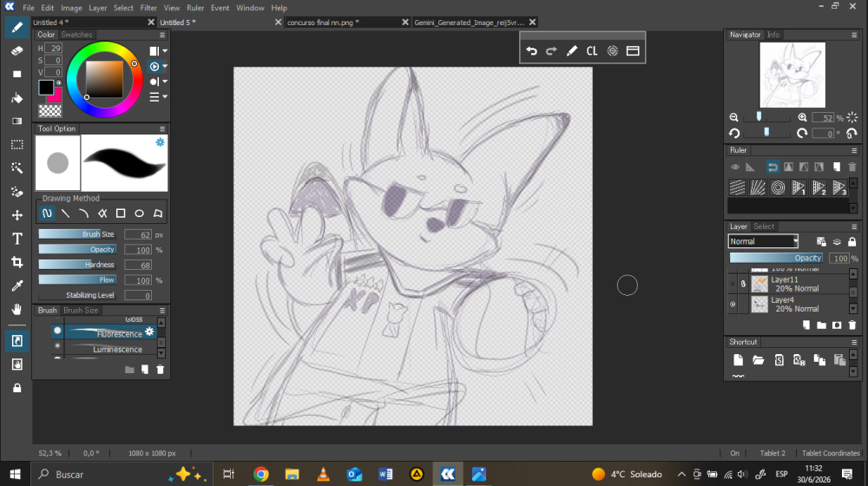Open the Event menu
868x486 pixels.
pyautogui.click(x=220, y=8)
